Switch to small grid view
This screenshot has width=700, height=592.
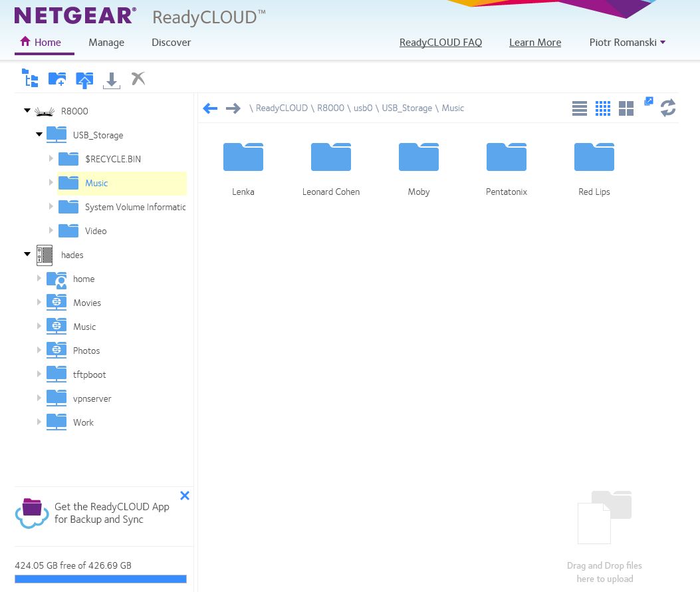pos(603,108)
